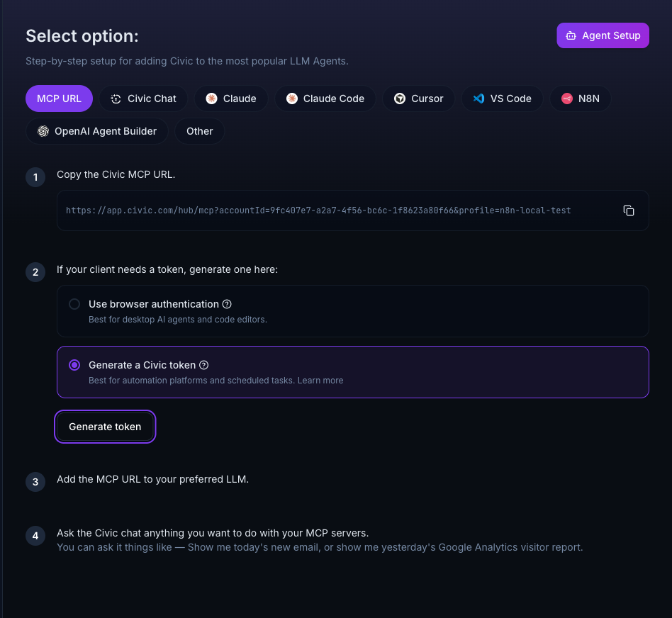Open the OpenAI Agent Builder tab
The width and height of the screenshot is (672, 618).
pos(97,131)
